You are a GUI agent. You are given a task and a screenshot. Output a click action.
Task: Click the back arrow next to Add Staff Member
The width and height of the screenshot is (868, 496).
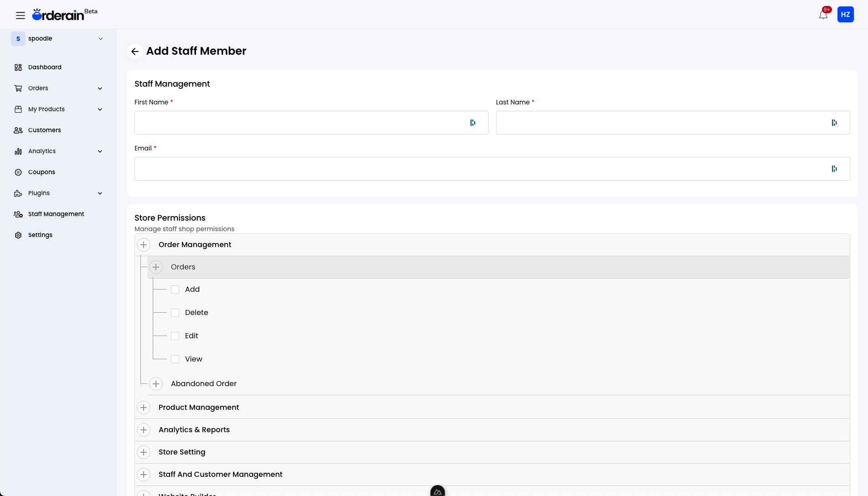134,52
